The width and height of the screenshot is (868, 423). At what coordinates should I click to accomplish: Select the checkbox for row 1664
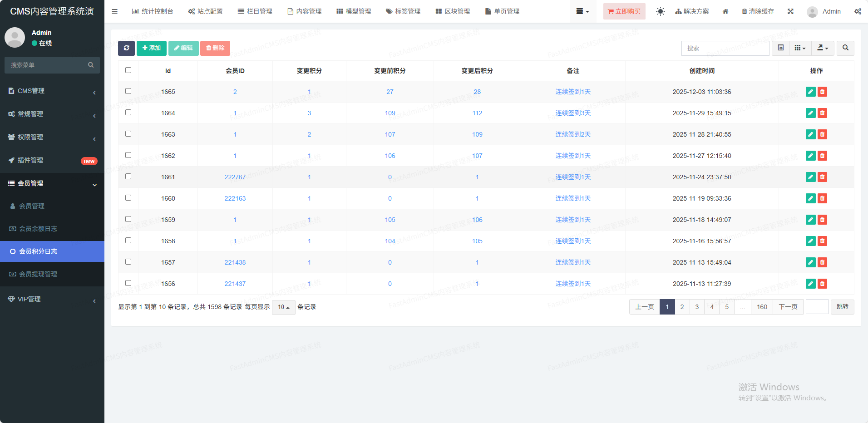[128, 113]
